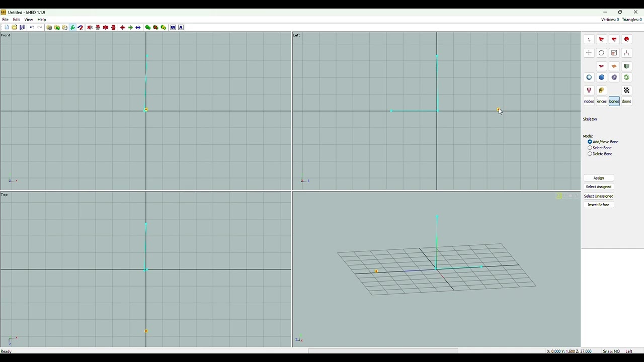Screen dimensions: 644x362
Task: Choose the green box primitive
Action: click(626, 66)
